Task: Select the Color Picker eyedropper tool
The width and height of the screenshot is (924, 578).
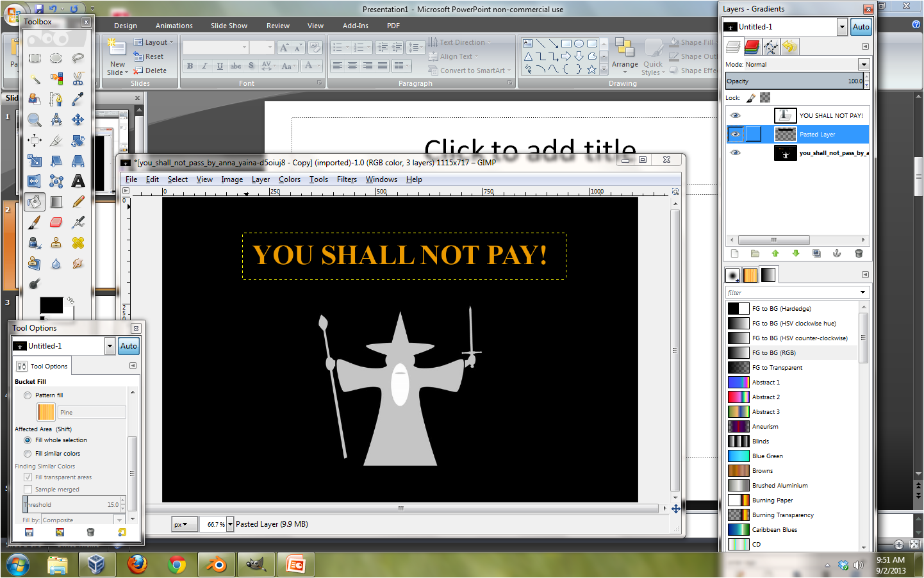Action: [x=78, y=99]
